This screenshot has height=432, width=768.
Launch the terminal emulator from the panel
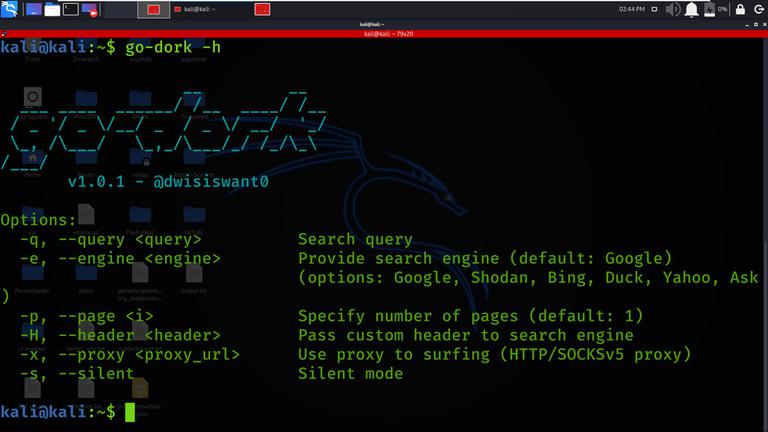click(x=71, y=9)
